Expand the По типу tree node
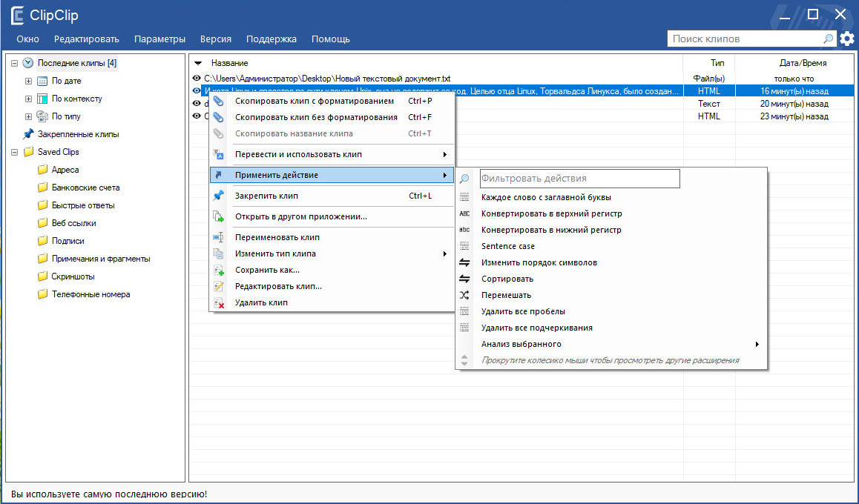The width and height of the screenshot is (859, 504). 28,116
